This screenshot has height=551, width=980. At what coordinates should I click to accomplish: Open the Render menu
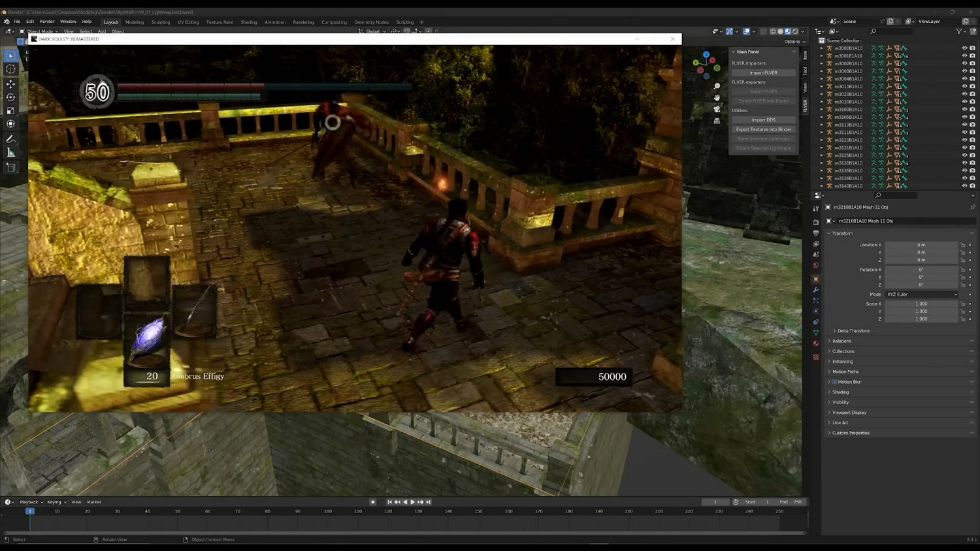pyautogui.click(x=47, y=22)
